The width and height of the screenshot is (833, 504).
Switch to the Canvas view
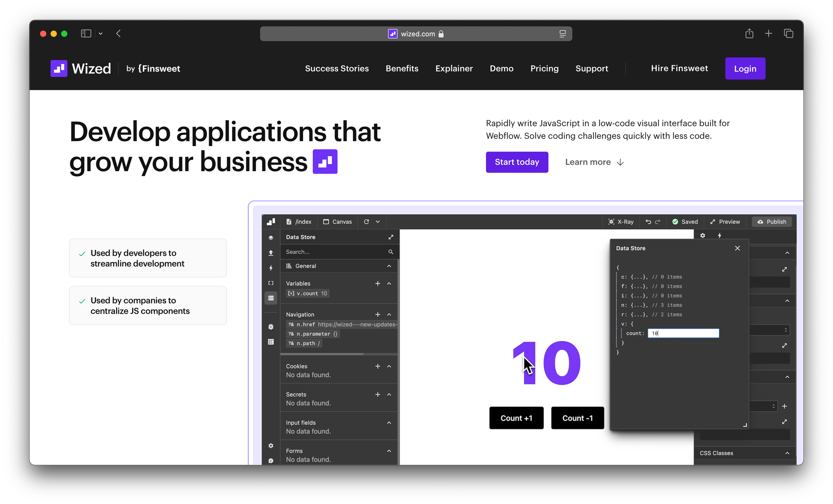pyautogui.click(x=337, y=222)
